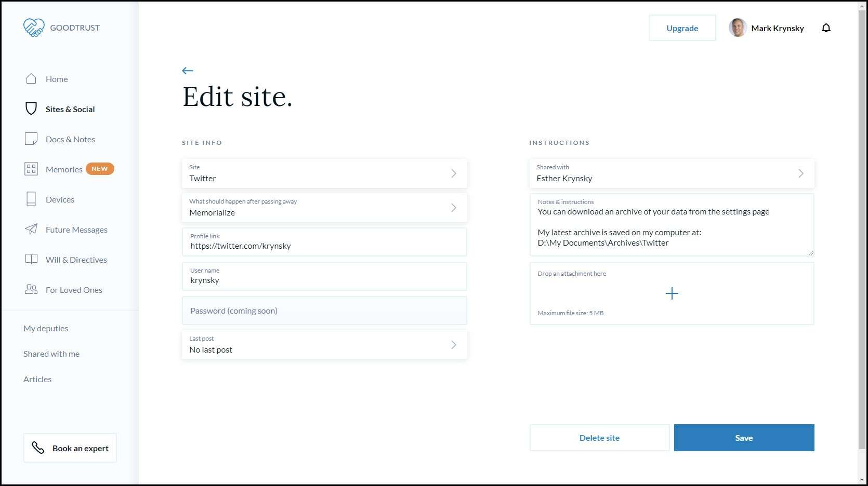Delete site using Delete site button

click(x=599, y=438)
